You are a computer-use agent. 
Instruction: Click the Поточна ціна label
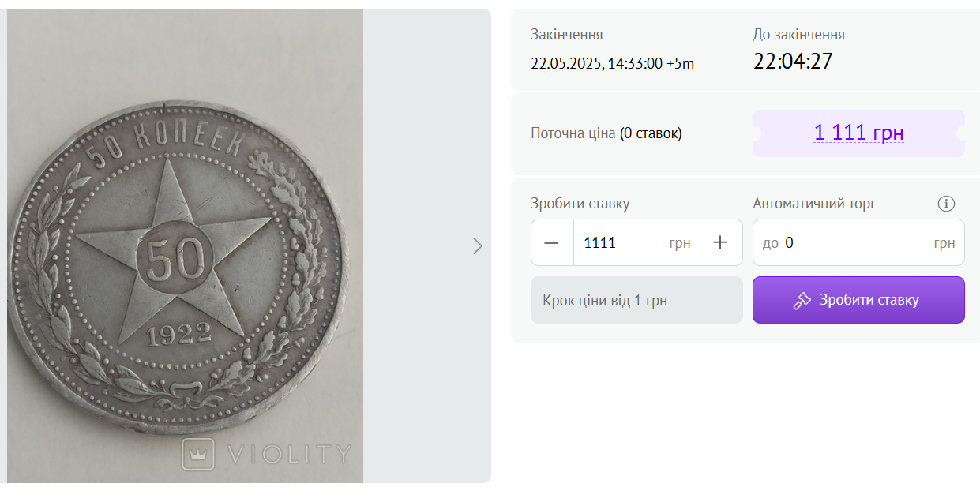click(573, 133)
